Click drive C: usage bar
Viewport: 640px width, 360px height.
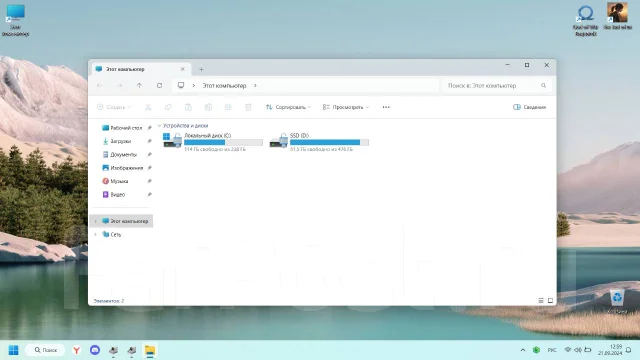pos(223,142)
